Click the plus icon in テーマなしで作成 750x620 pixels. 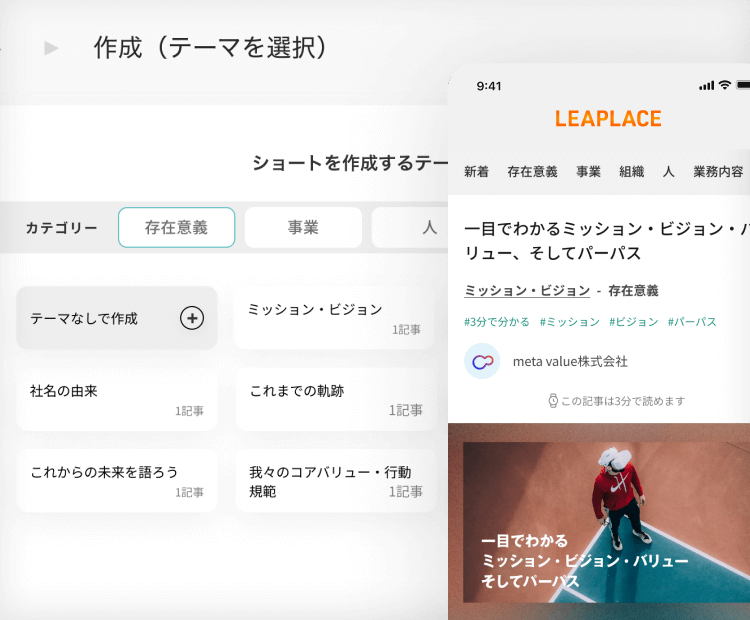(x=191, y=318)
